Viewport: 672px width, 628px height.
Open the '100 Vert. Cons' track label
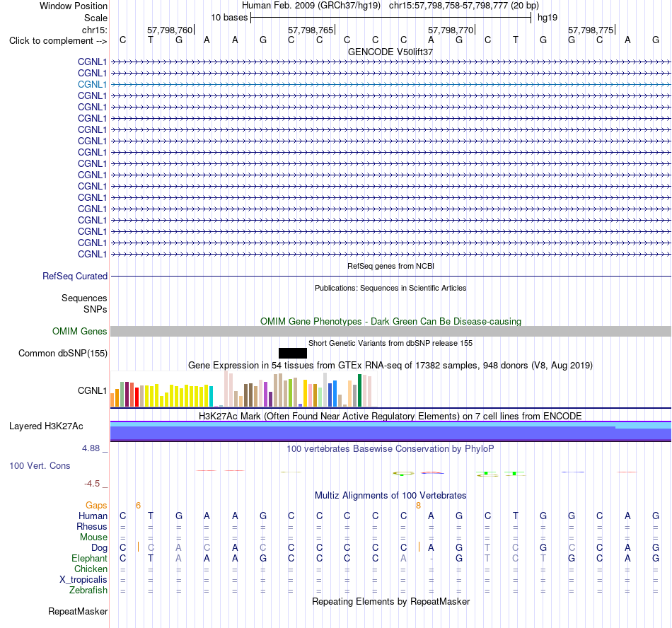pos(40,465)
